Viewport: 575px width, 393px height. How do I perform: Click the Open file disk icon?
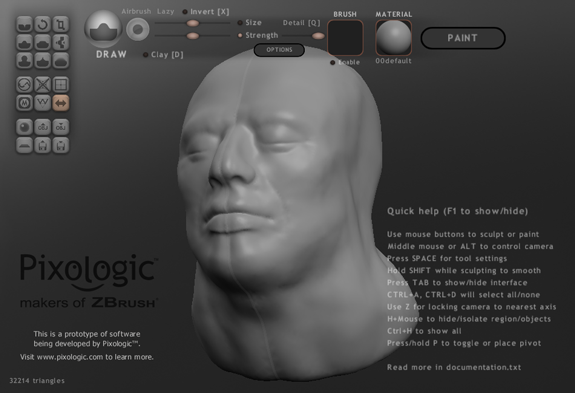43,145
